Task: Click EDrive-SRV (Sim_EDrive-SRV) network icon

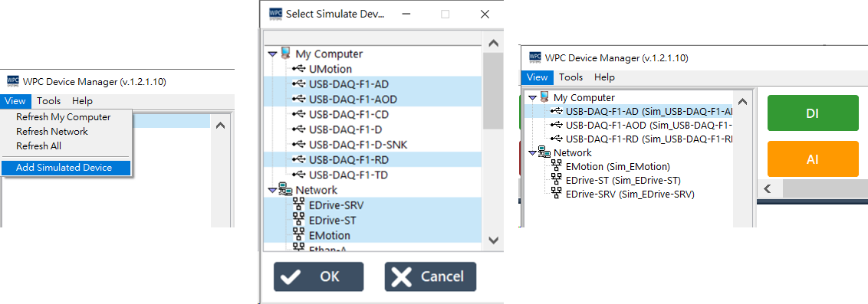Action: point(557,194)
